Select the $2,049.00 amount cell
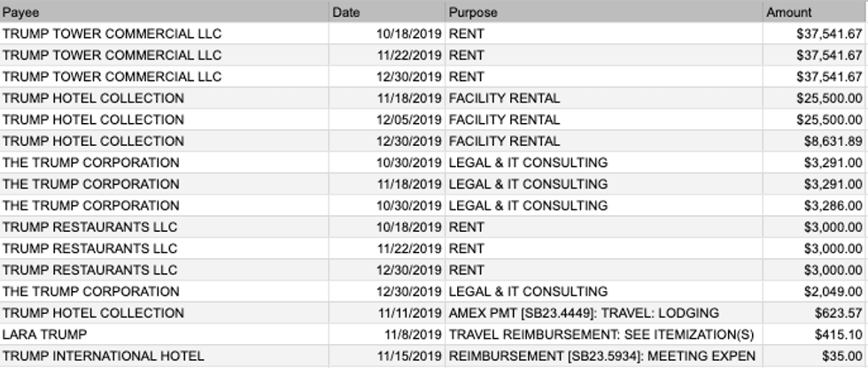868x368 pixels. pyautogui.click(x=815, y=291)
